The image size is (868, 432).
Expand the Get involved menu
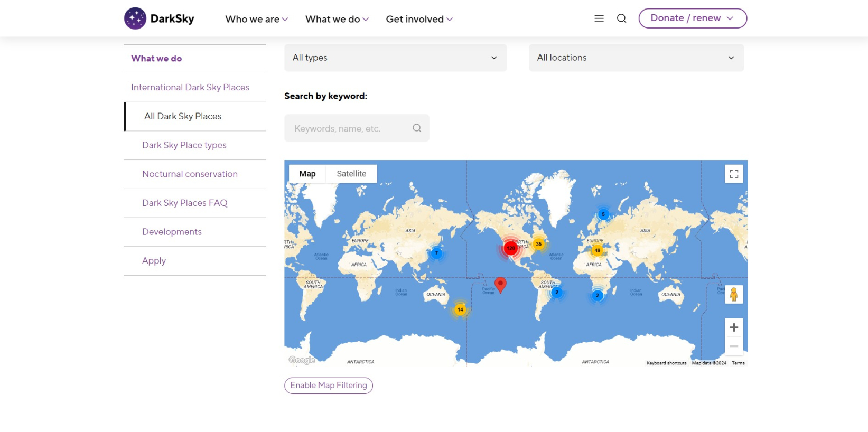pos(419,19)
